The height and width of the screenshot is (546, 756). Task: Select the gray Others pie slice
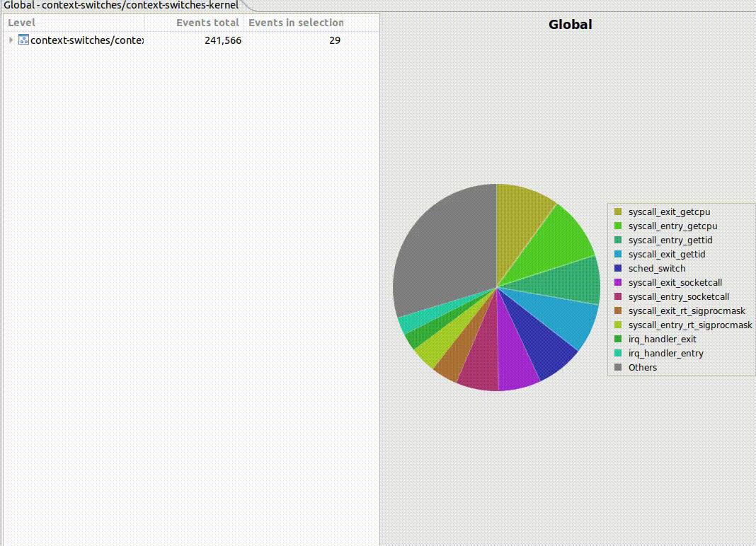(x=448, y=250)
